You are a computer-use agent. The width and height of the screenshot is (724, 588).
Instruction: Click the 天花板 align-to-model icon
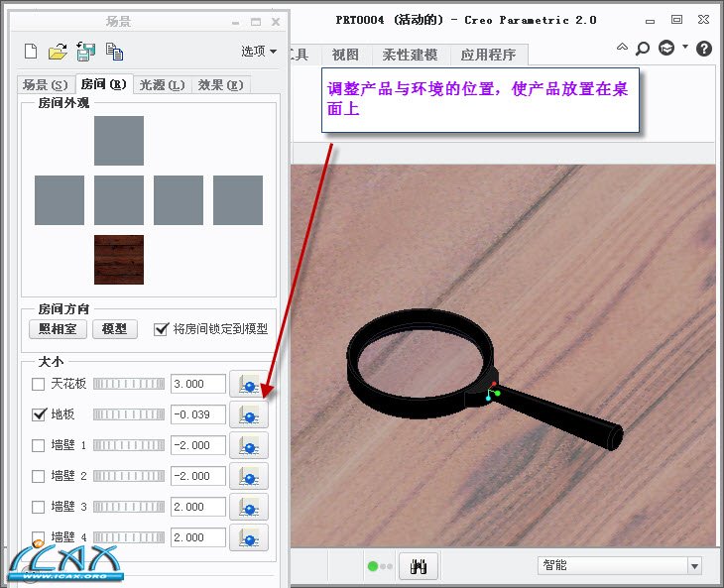pos(249,384)
